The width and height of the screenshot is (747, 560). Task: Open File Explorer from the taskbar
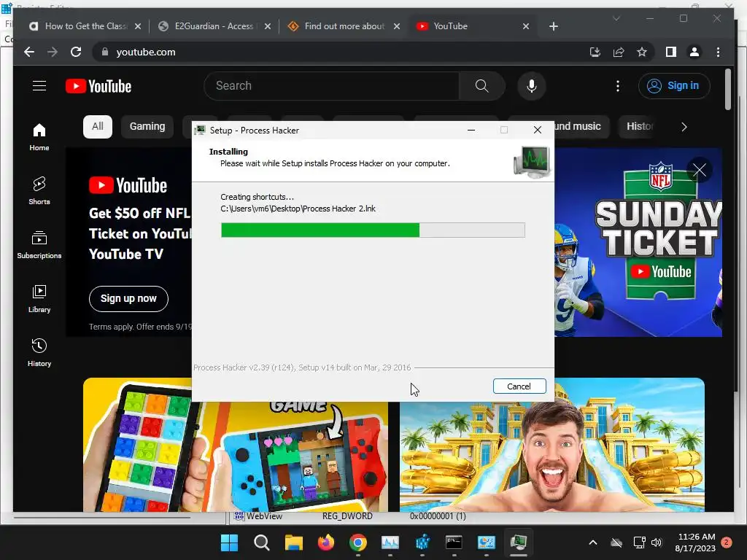click(294, 542)
